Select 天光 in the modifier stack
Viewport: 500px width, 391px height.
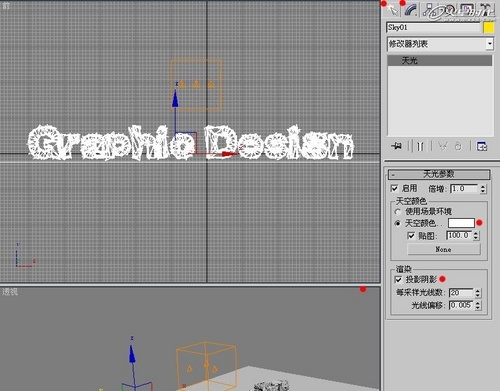click(440, 60)
